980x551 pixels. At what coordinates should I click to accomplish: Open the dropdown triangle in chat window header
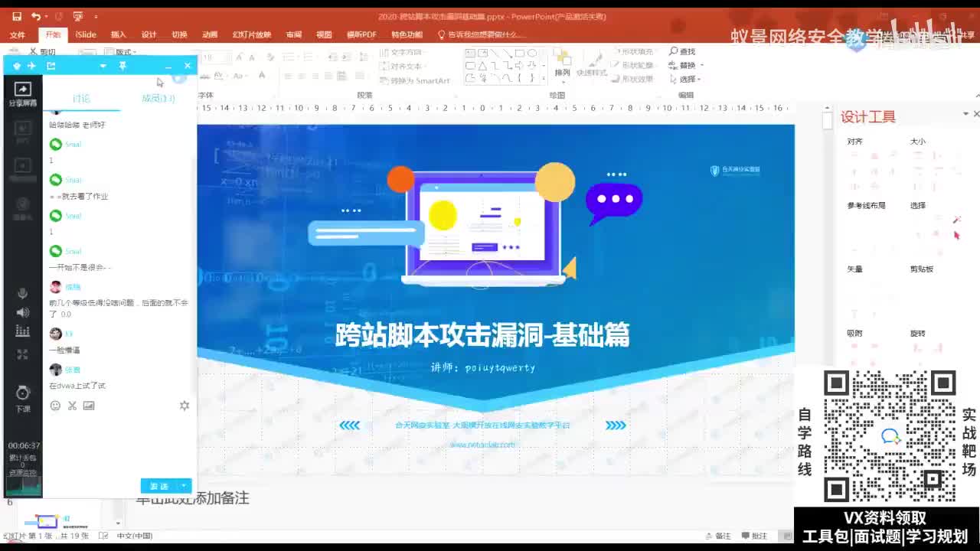(103, 67)
